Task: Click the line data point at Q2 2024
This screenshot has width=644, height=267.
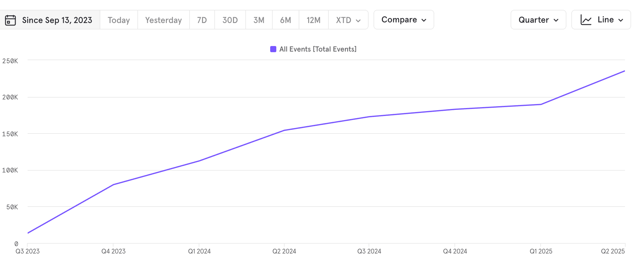Action: click(x=284, y=130)
